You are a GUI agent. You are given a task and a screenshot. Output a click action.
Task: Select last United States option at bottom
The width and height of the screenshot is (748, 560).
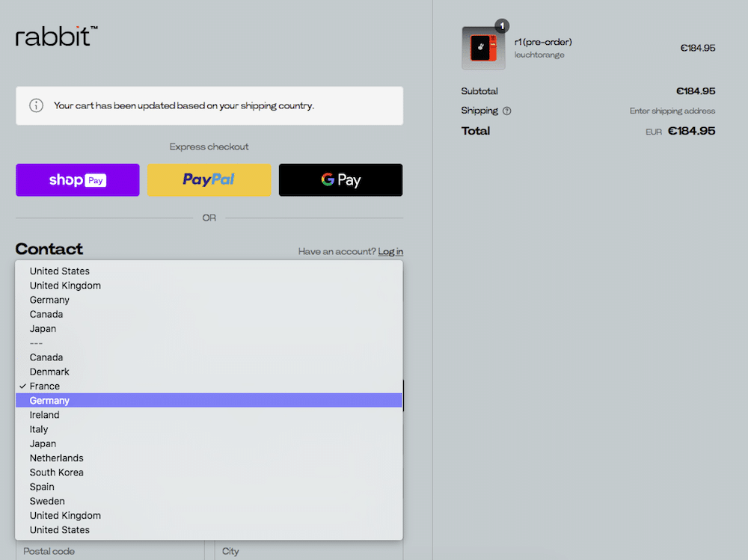point(209,529)
